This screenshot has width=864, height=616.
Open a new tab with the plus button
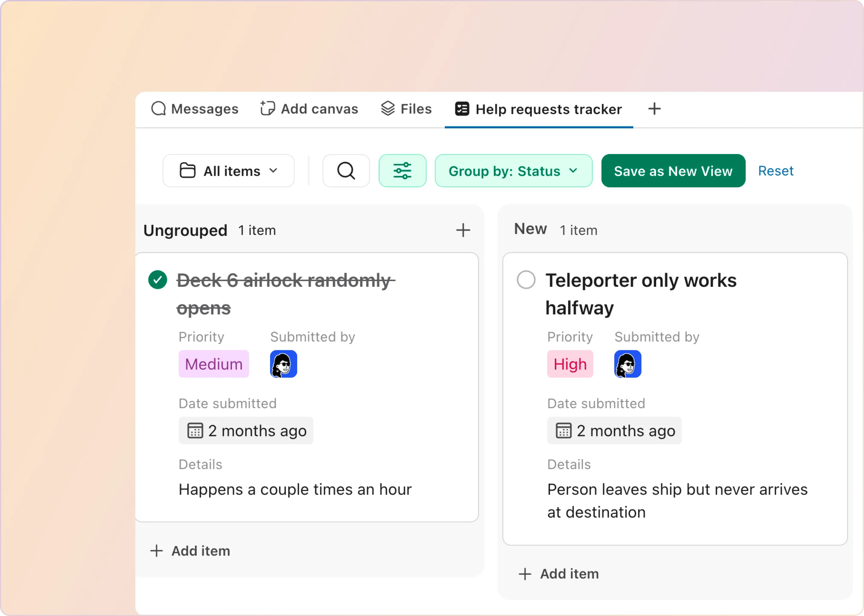pyautogui.click(x=654, y=109)
